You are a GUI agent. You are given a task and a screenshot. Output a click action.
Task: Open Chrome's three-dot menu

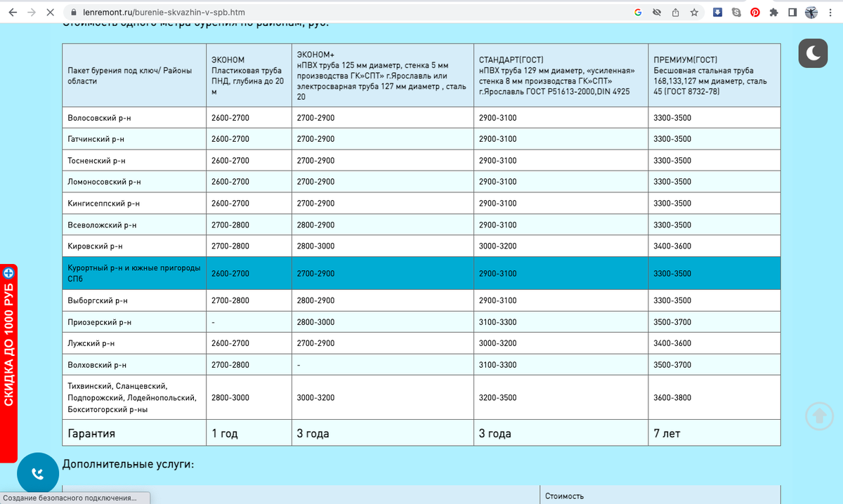[x=830, y=13]
